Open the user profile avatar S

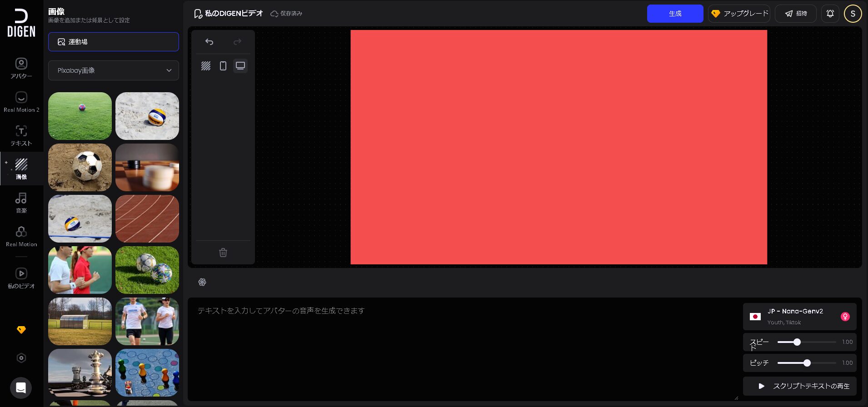click(x=853, y=14)
